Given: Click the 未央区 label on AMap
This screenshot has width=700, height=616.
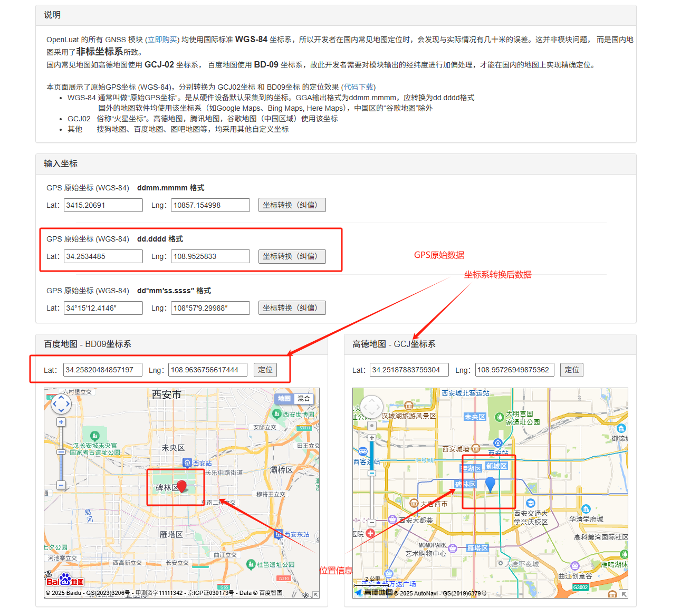Looking at the screenshot, I should [x=475, y=417].
